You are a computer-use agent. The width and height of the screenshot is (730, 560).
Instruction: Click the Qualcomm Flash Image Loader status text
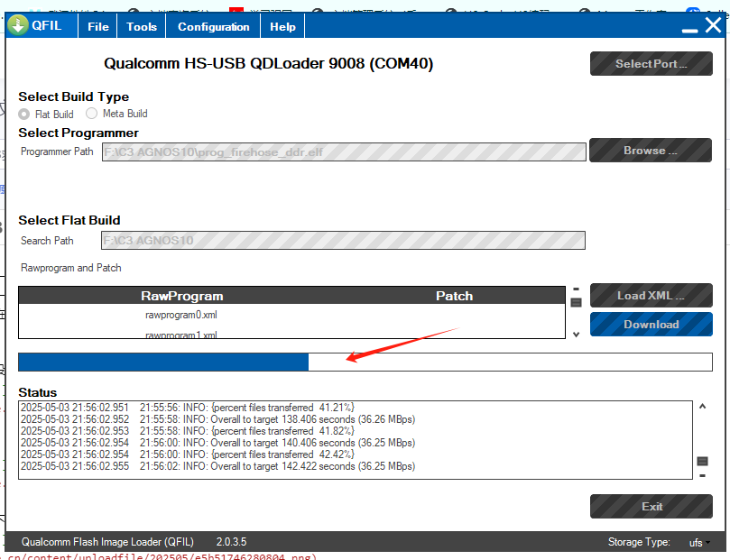click(x=107, y=542)
